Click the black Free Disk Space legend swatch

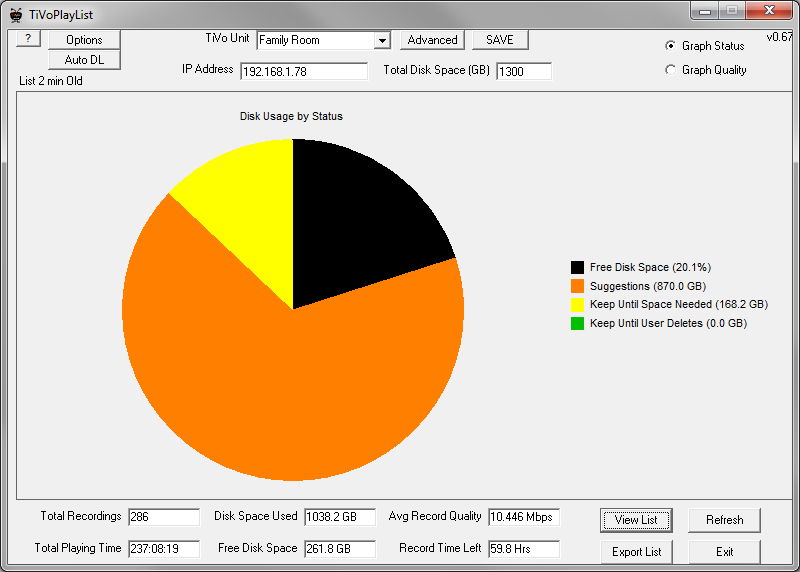point(577,267)
